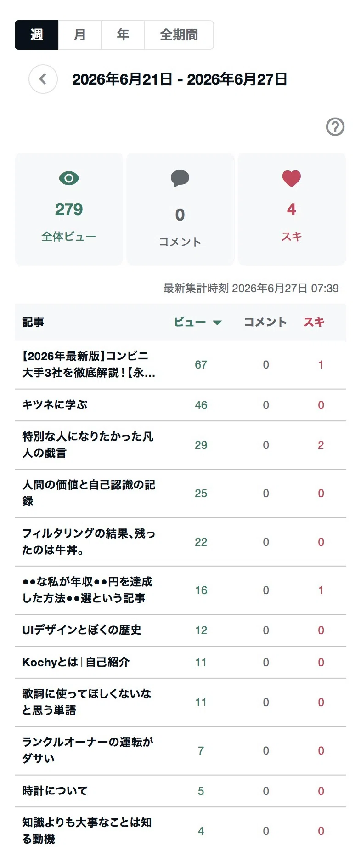Open article フィルタリングの結果、残ったのは牛丼。
Screen dimensions: 361x868
click(x=89, y=542)
